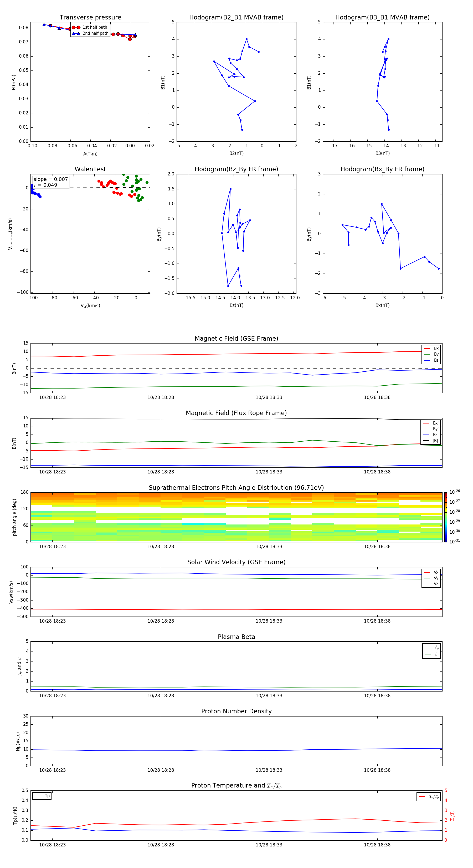This screenshot has height=868, width=473.
Task: Click the '2nd half path' legend entry
Action: [x=90, y=33]
